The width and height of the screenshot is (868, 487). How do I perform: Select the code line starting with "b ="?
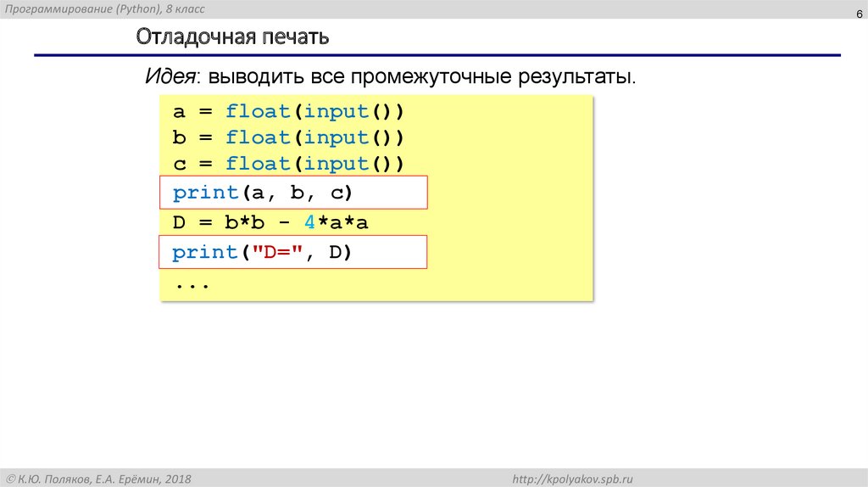[x=288, y=137]
